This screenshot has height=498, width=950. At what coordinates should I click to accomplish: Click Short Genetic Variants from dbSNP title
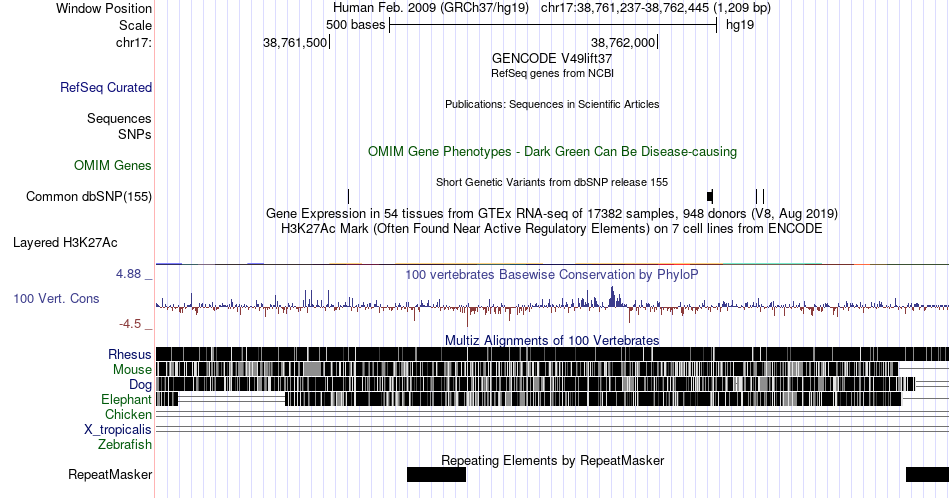pyautogui.click(x=552, y=182)
